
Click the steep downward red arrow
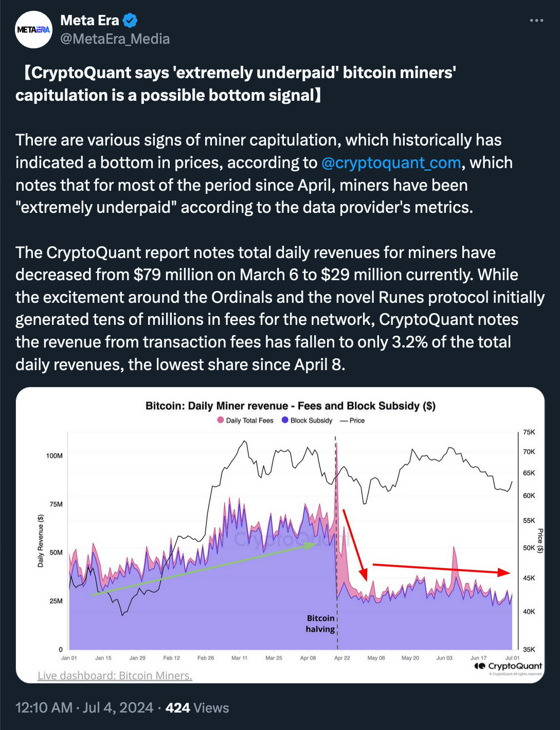pyautogui.click(x=355, y=545)
